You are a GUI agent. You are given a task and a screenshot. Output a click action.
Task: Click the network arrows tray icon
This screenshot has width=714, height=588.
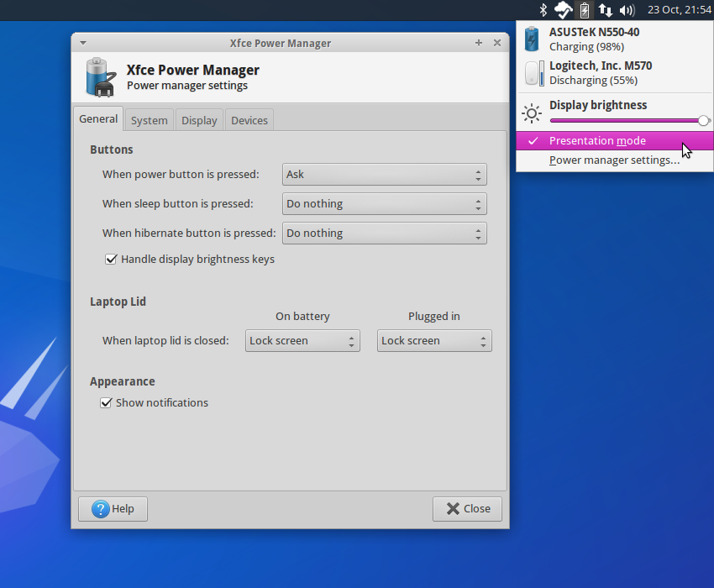tap(605, 11)
